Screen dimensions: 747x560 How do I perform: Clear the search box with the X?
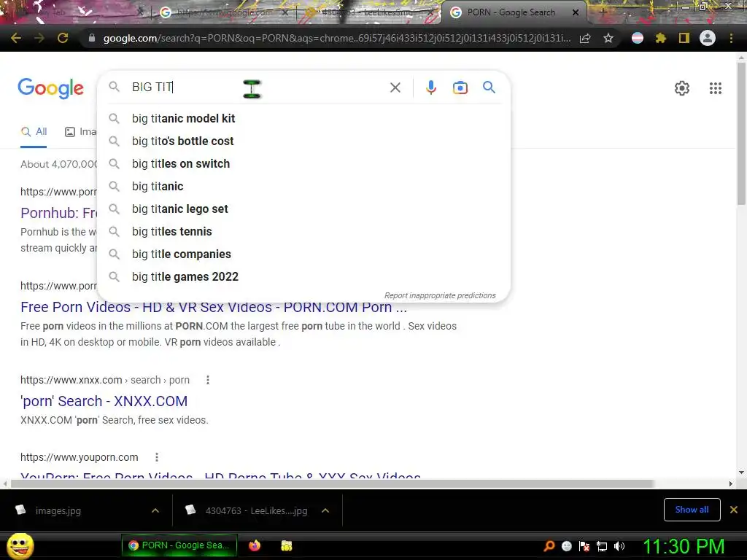[x=395, y=87]
